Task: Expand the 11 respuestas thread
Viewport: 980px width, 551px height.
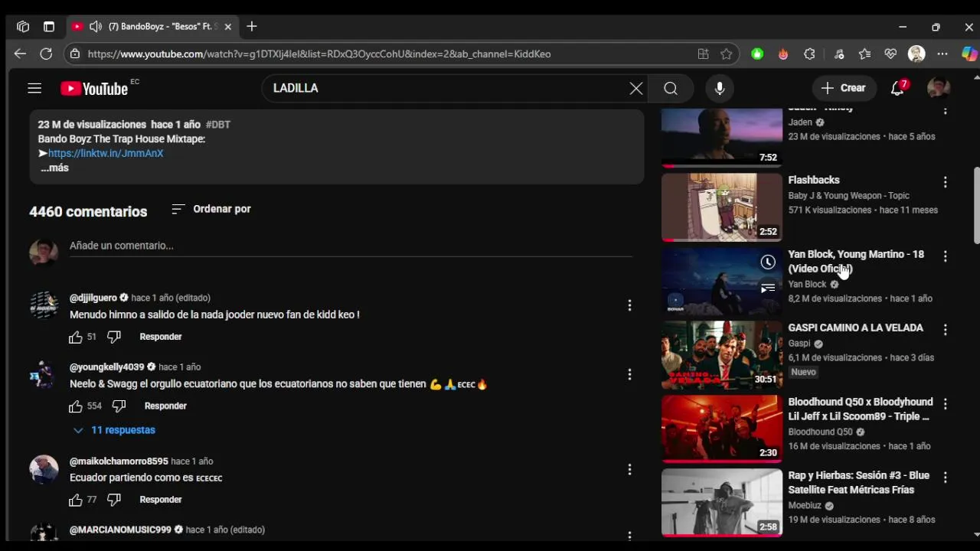Action: 114,430
